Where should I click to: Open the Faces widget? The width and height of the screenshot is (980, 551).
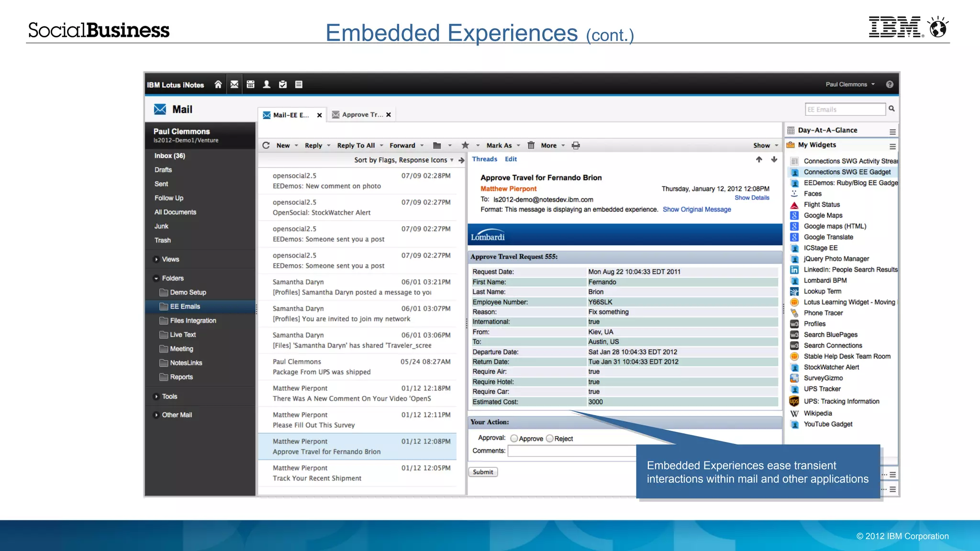[813, 194]
